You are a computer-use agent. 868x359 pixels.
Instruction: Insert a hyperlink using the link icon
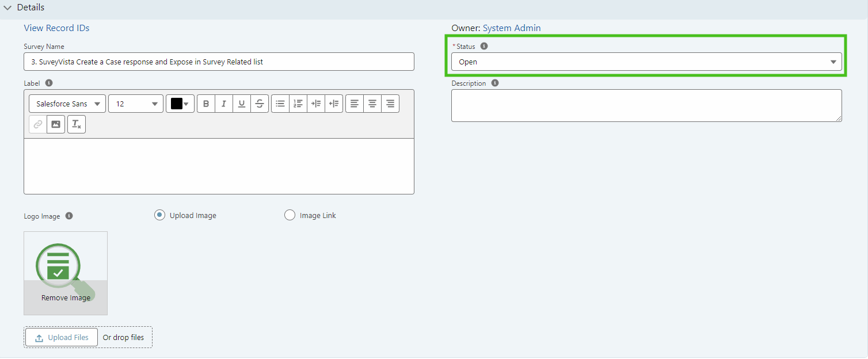tap(37, 124)
